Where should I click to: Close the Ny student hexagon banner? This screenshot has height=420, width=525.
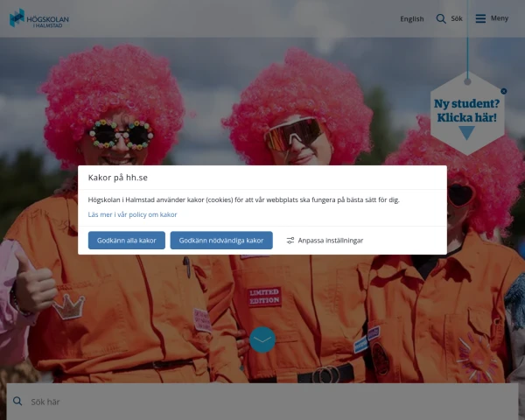click(x=504, y=91)
